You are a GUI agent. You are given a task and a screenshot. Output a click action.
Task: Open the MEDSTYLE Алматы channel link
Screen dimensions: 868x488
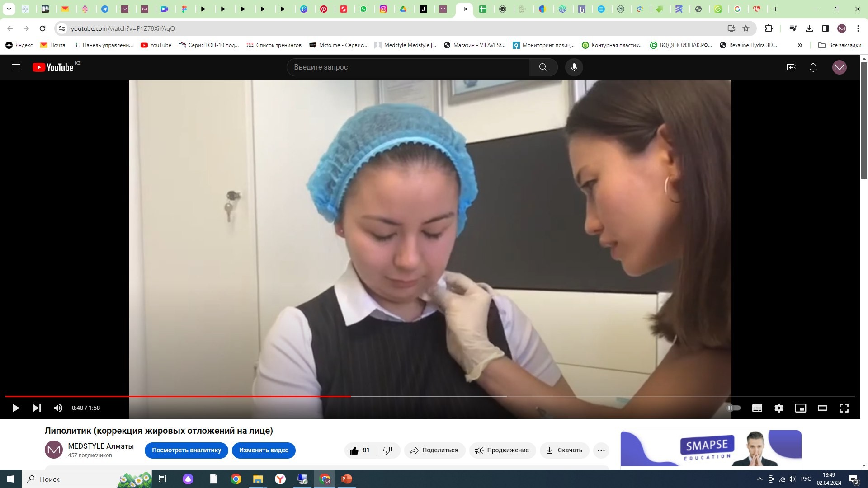(101, 446)
